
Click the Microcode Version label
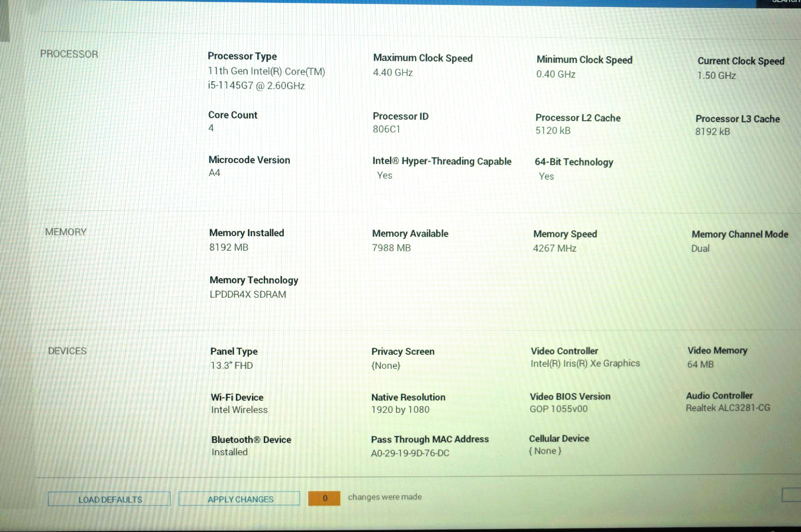249,160
